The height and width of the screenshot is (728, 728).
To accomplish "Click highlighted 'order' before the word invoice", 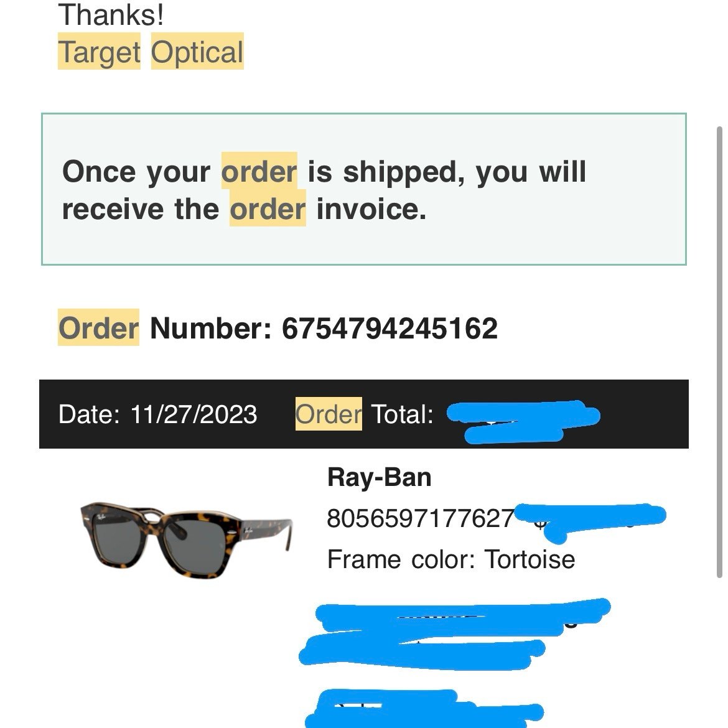I will click(268, 208).
